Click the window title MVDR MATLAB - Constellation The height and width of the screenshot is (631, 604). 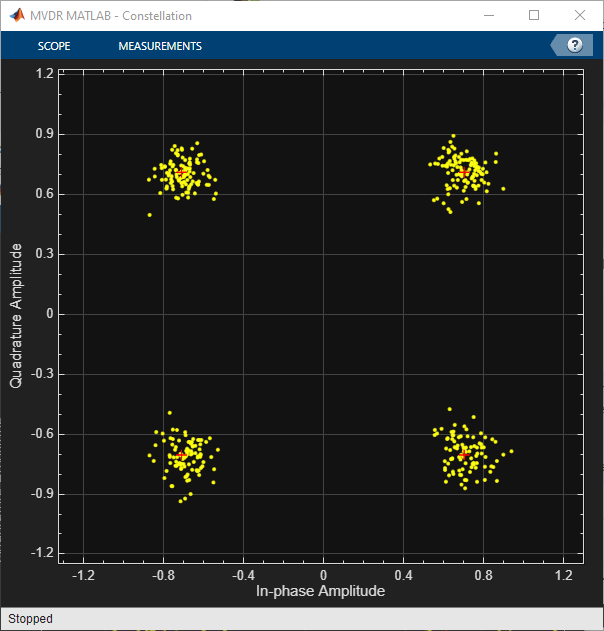[111, 16]
